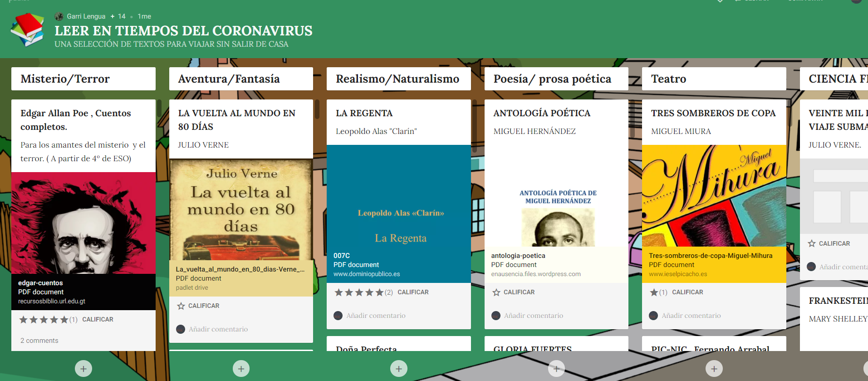Open Edgar Allan Poe portrait thumbnail
868x381 pixels.
coord(83,223)
